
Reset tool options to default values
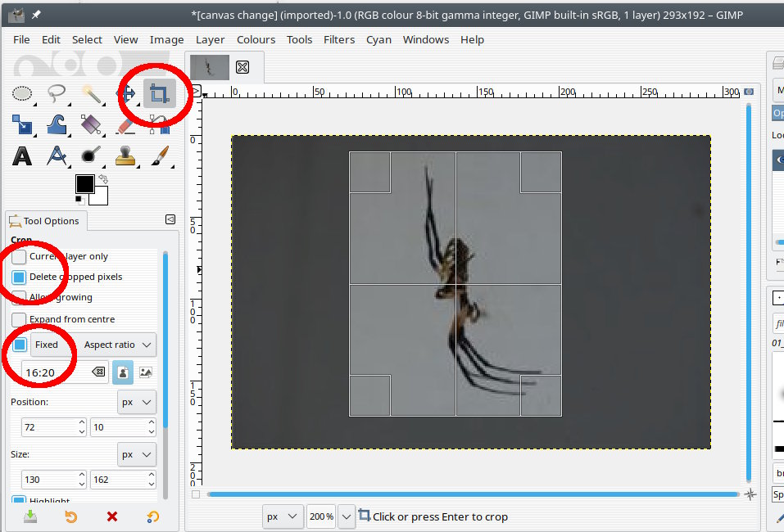point(152,516)
